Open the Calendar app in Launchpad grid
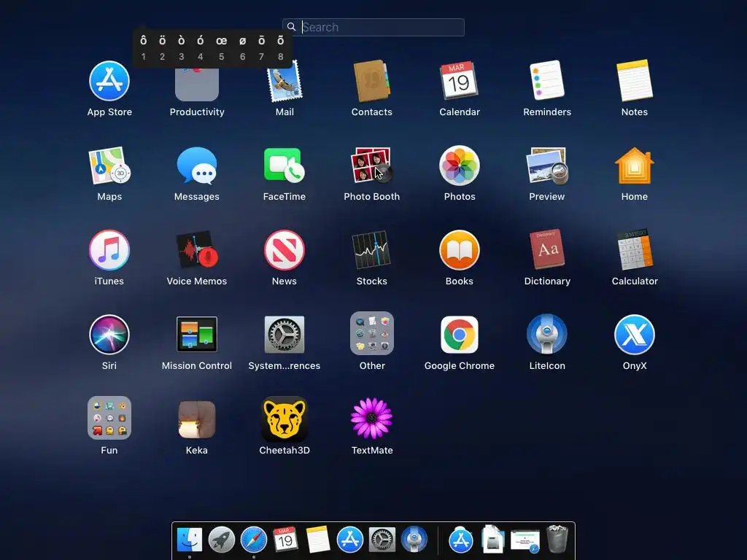The width and height of the screenshot is (747, 560). [x=460, y=81]
